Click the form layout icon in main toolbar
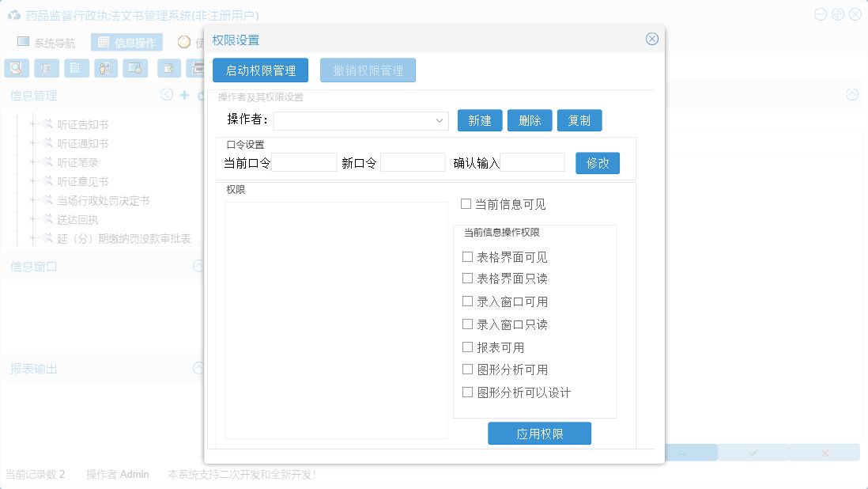 point(47,68)
